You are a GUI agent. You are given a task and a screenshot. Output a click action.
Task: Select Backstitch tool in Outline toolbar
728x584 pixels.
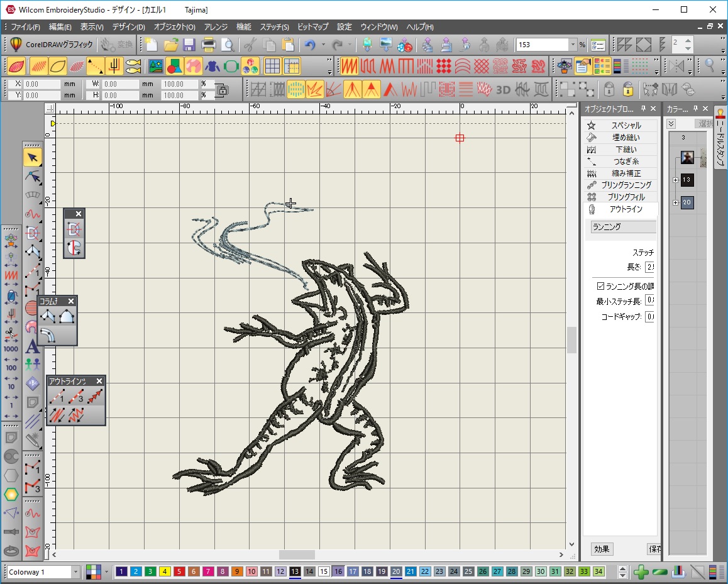(x=57, y=414)
